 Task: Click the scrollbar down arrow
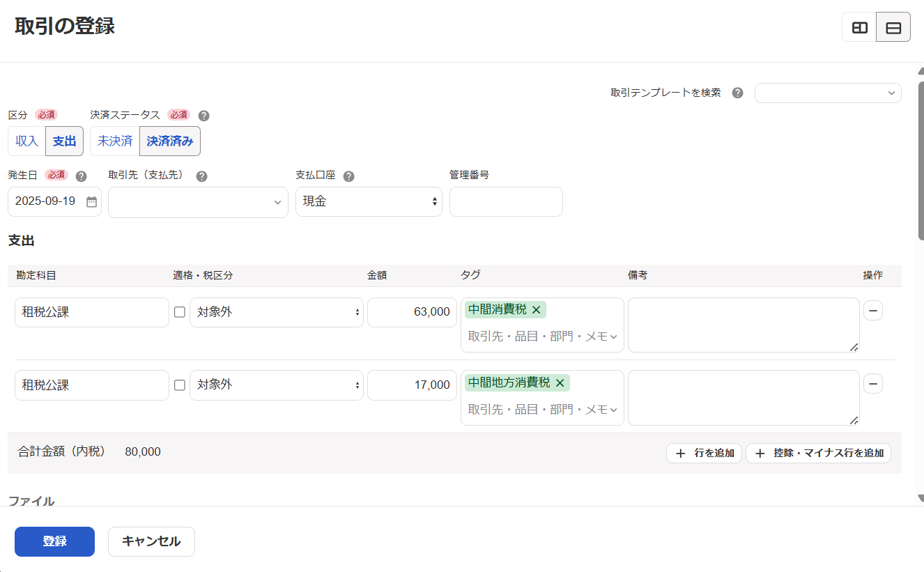click(x=921, y=498)
